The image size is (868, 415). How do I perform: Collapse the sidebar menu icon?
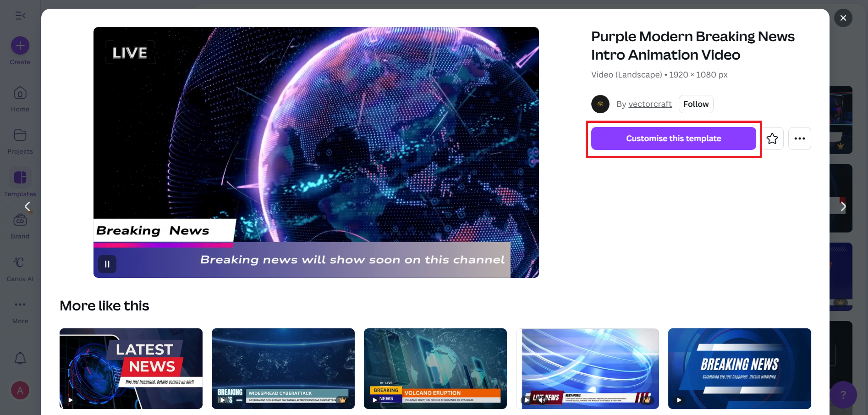(x=20, y=16)
